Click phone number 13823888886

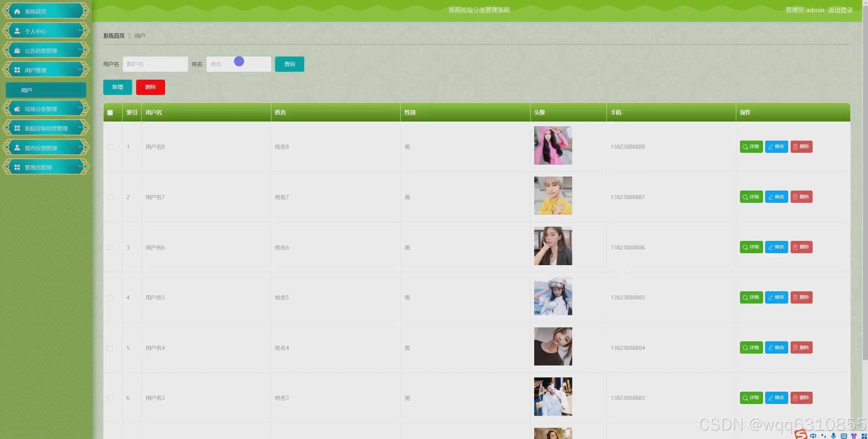click(x=628, y=247)
